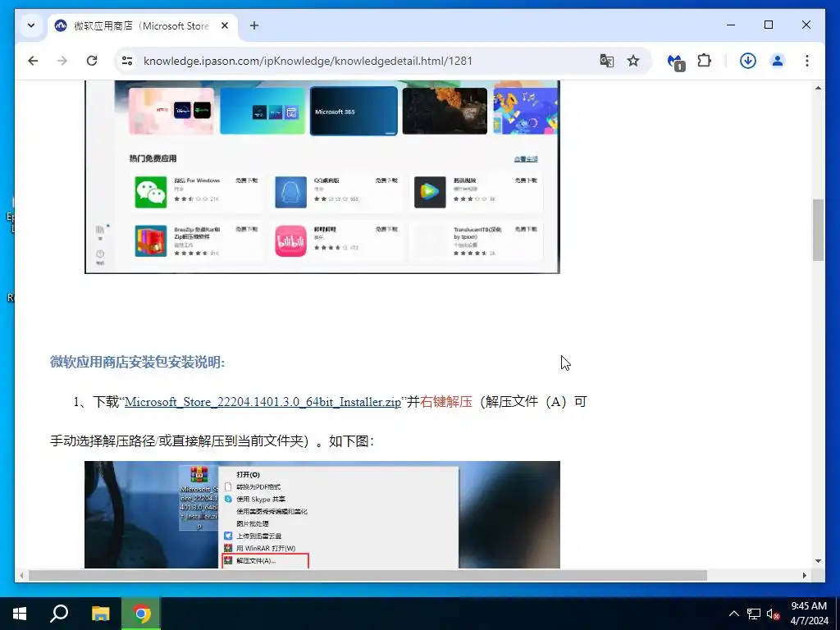The width and height of the screenshot is (840, 630).
Task: Open the extension with the badge number 1
Action: (676, 62)
